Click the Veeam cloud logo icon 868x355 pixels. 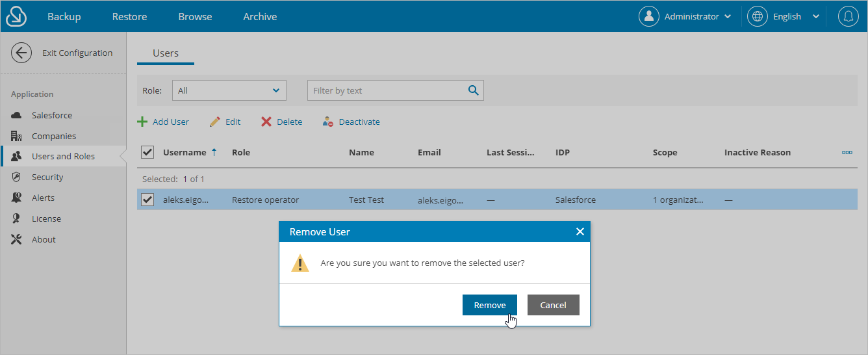pos(16,16)
